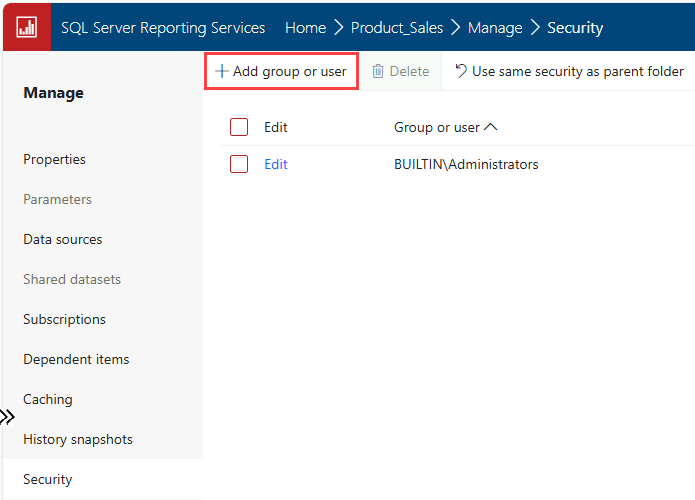Show Dependent items page
Viewport: 695px width, 500px height.
(76, 359)
